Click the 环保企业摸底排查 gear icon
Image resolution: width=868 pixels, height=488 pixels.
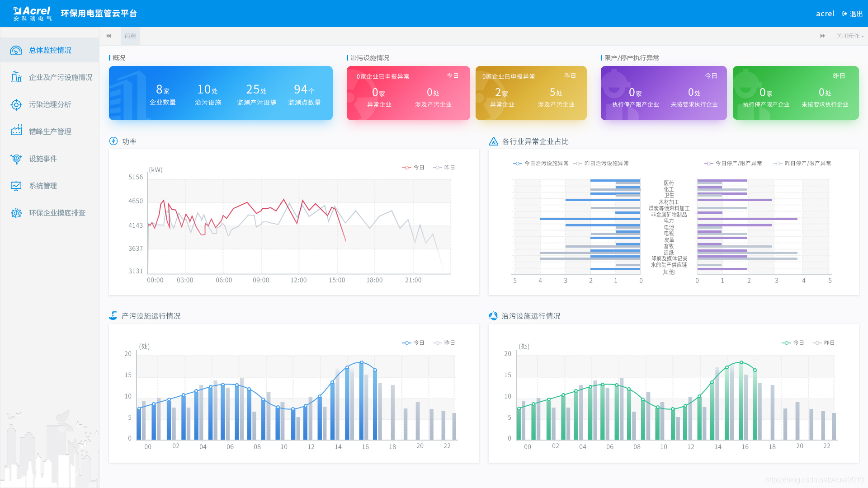(16, 213)
